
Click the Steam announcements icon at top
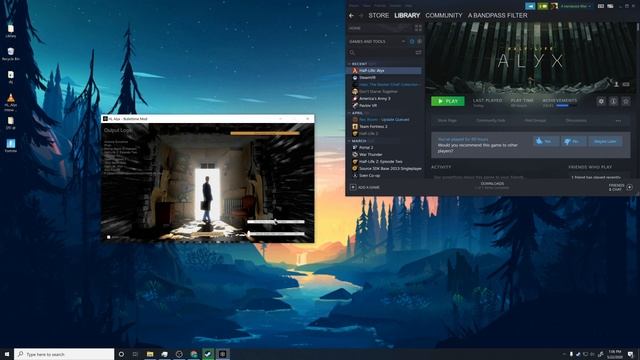530,6
